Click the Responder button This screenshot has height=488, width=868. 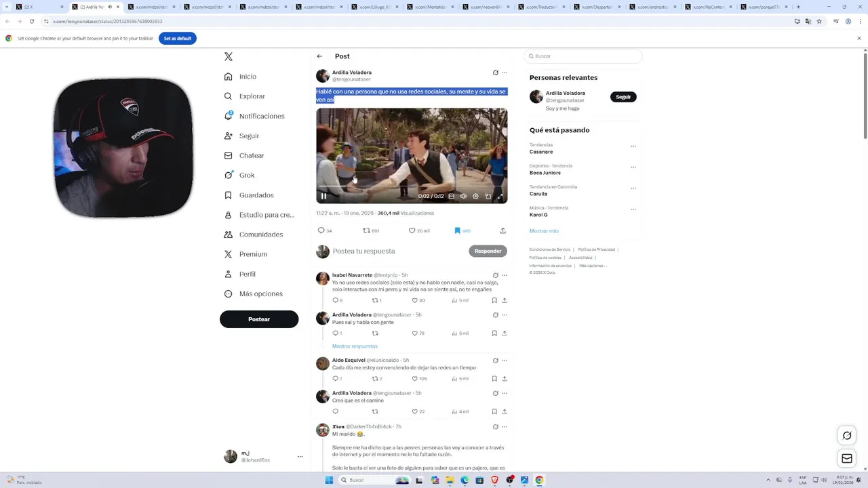click(x=488, y=251)
